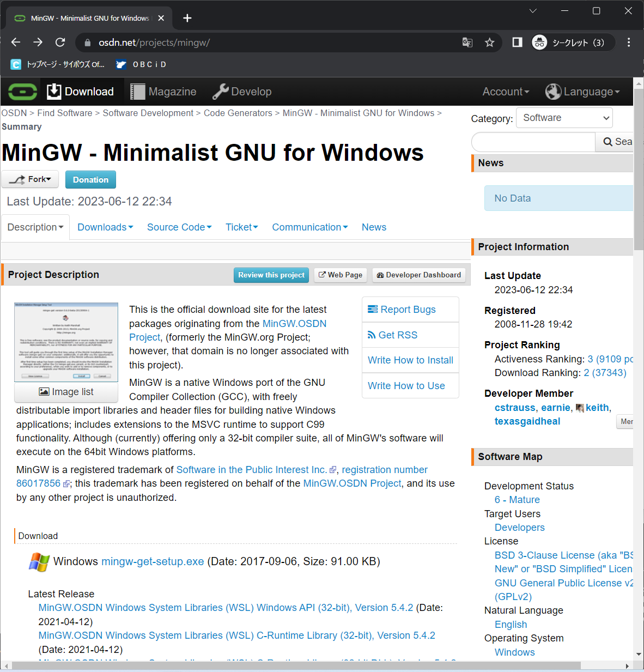This screenshot has width=644, height=672.
Task: Expand the Category dropdown showing Software
Action: (x=564, y=118)
